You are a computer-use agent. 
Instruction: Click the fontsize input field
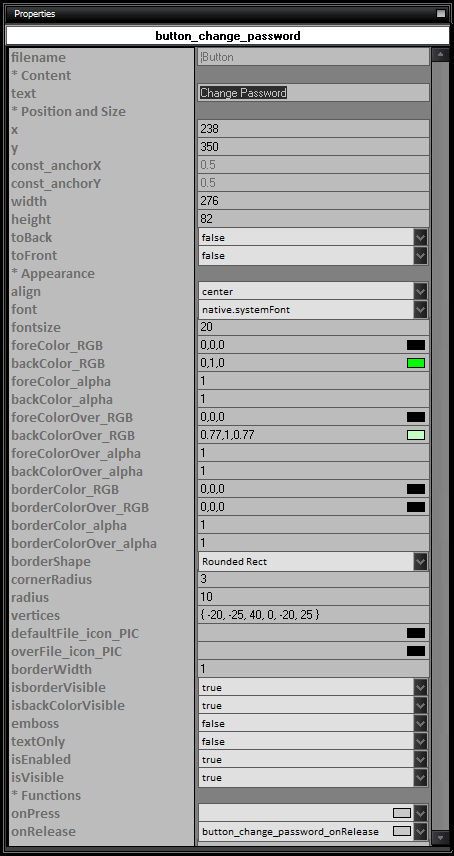313,328
